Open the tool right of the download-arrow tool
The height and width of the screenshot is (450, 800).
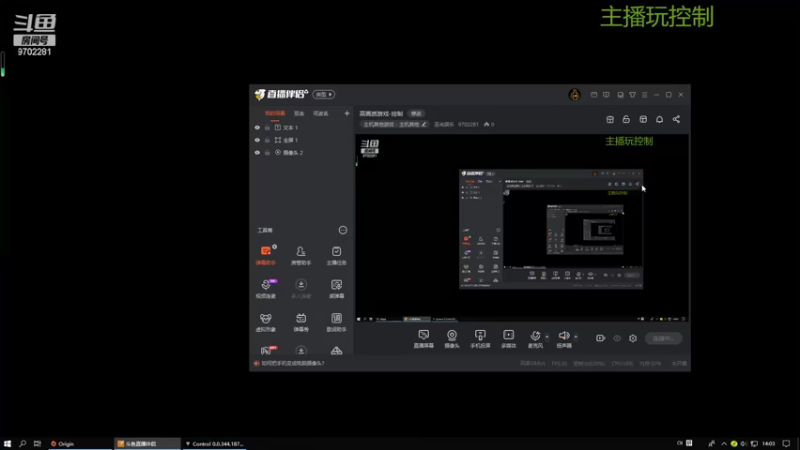point(336,289)
